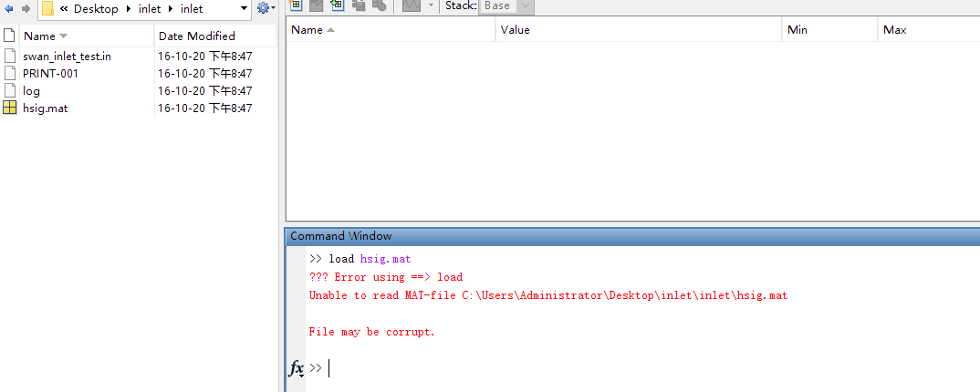Viewport: 980px width, 392px height.
Task: Click the plot selection toolbar icon
Action: click(411, 5)
